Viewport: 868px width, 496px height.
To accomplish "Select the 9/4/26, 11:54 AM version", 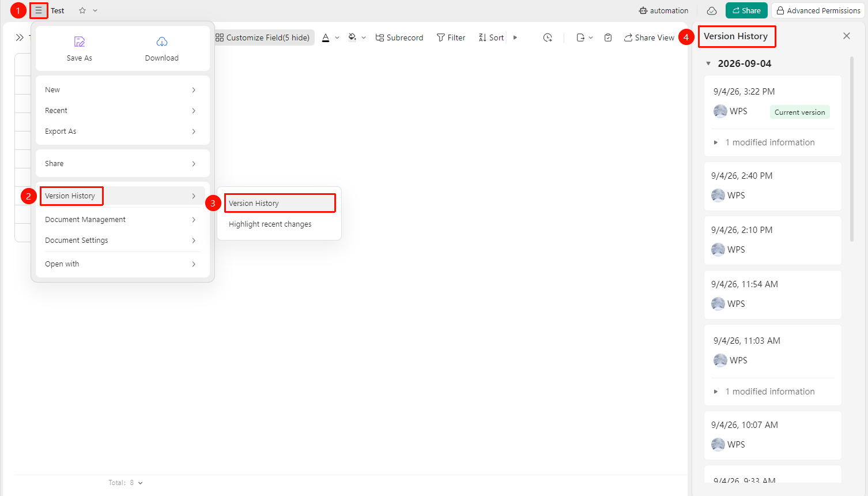I will click(772, 295).
